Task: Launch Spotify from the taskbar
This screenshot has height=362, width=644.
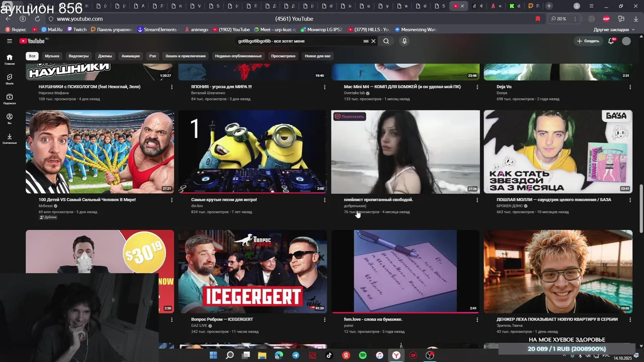Action: [363, 355]
